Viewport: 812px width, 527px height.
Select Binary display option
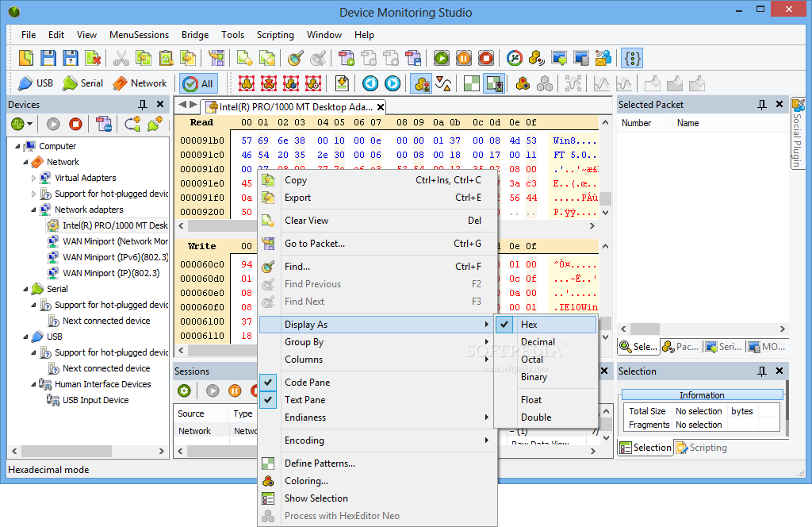[546, 377]
